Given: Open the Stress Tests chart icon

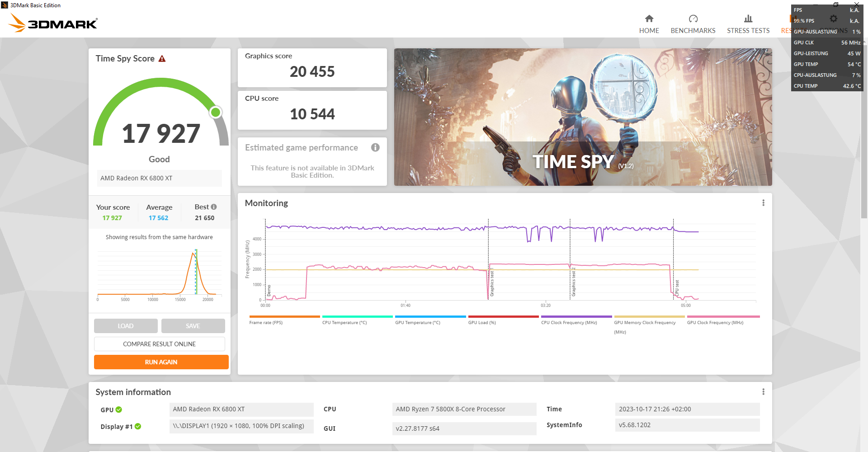Looking at the screenshot, I should [748, 19].
